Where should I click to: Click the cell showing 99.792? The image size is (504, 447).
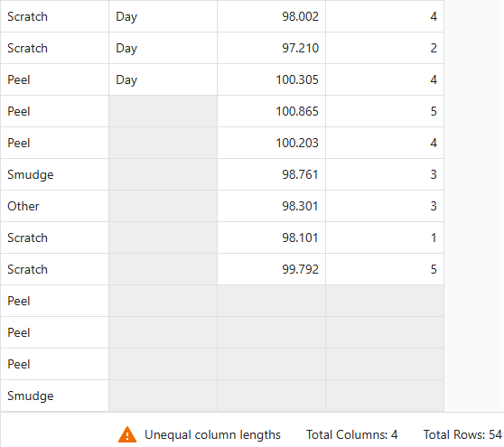[271, 269]
